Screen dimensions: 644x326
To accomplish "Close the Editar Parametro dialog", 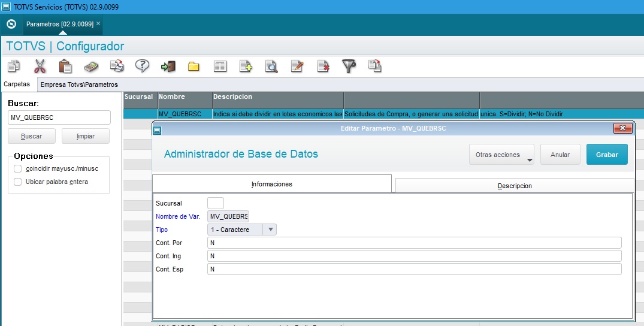I will (622, 128).
